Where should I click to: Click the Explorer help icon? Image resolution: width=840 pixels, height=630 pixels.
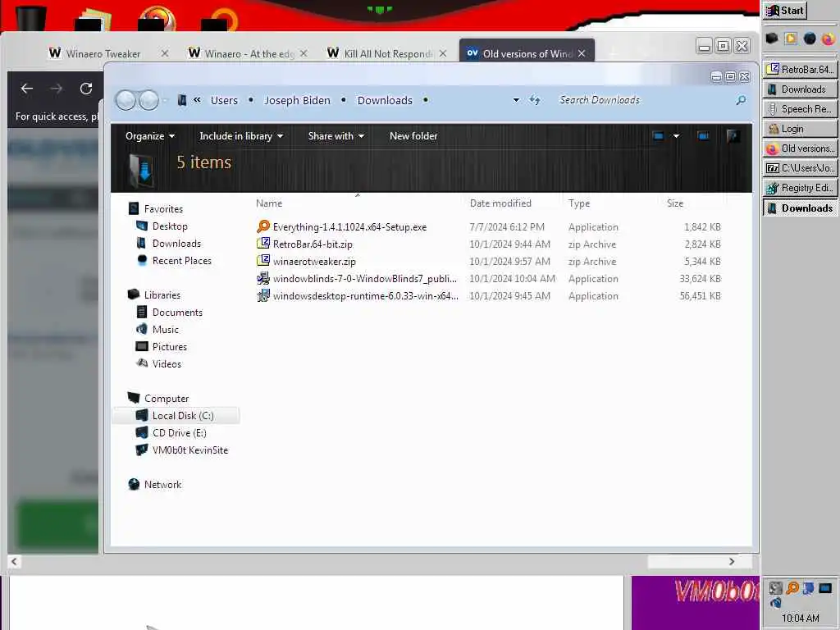tap(733, 136)
